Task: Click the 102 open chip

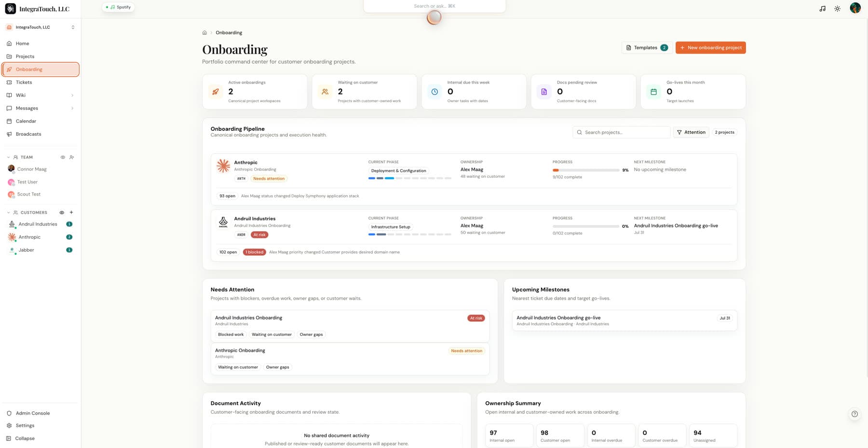Action: pos(228,252)
